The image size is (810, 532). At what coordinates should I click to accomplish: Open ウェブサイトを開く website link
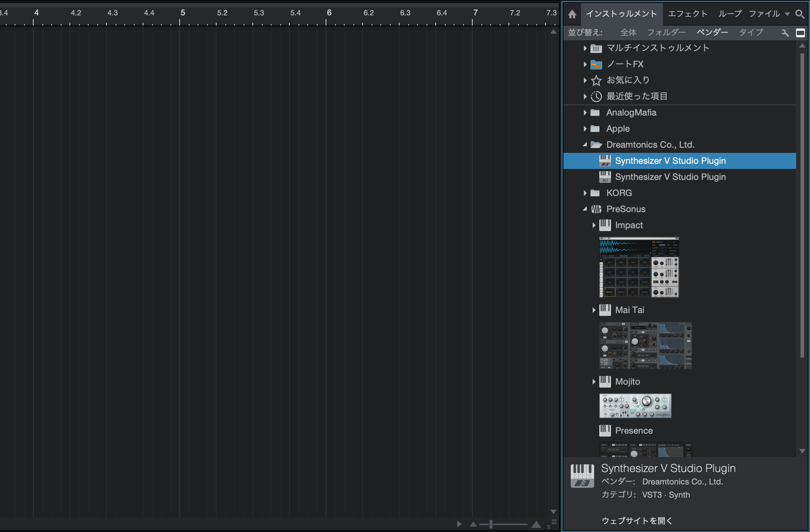pyautogui.click(x=637, y=521)
